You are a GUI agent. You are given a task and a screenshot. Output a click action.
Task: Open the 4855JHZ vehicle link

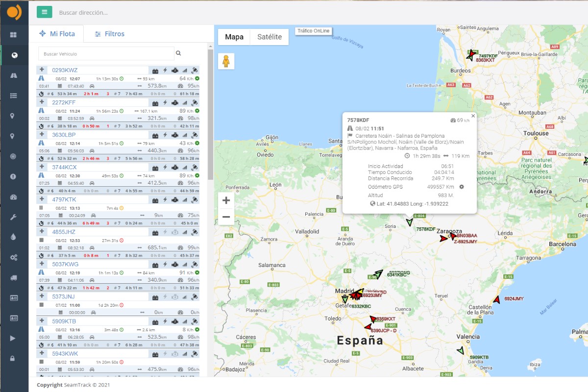pos(64,232)
